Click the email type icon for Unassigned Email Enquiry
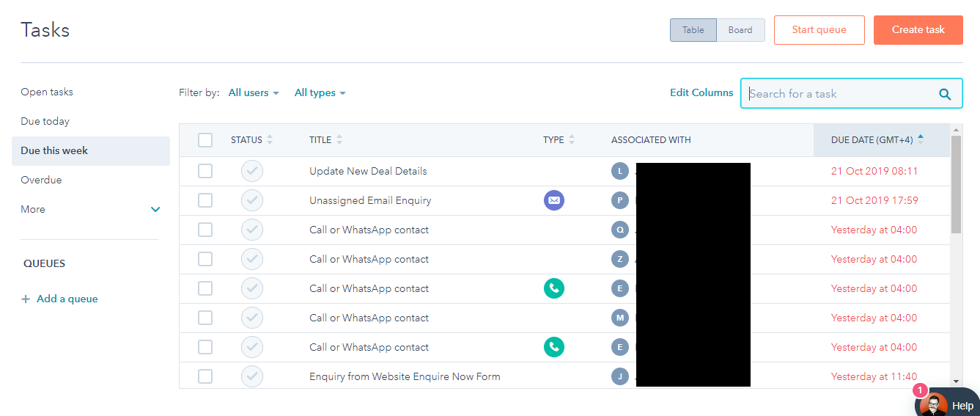 point(554,200)
